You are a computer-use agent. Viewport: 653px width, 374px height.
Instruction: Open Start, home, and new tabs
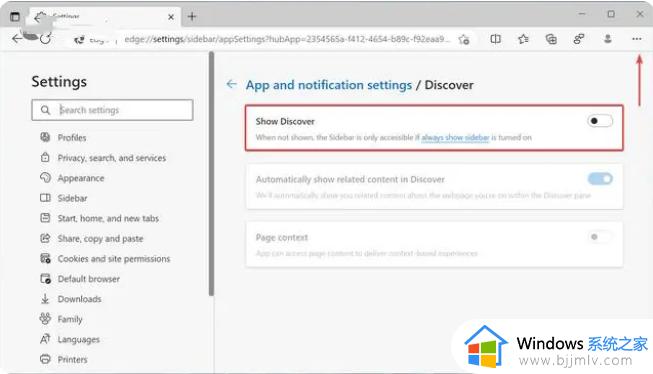tap(108, 218)
